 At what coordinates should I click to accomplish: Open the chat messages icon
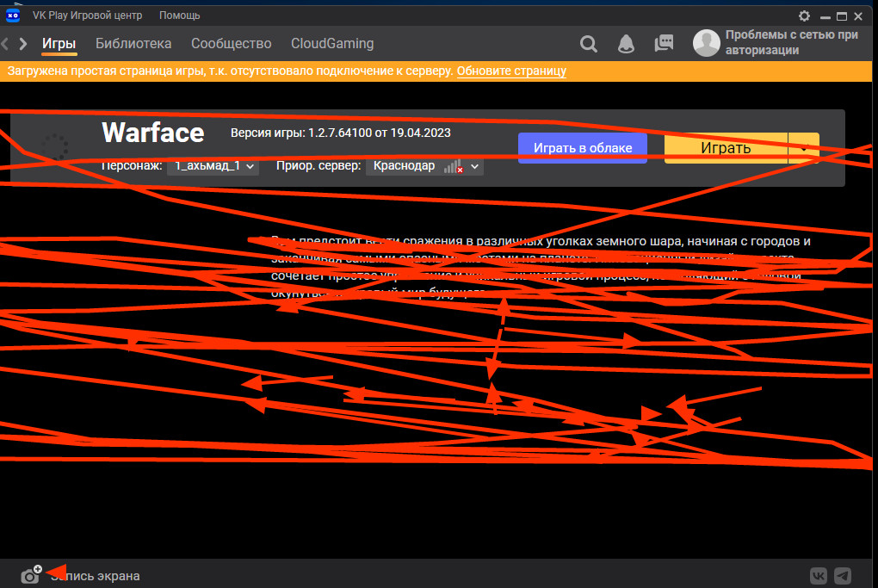[x=664, y=44]
